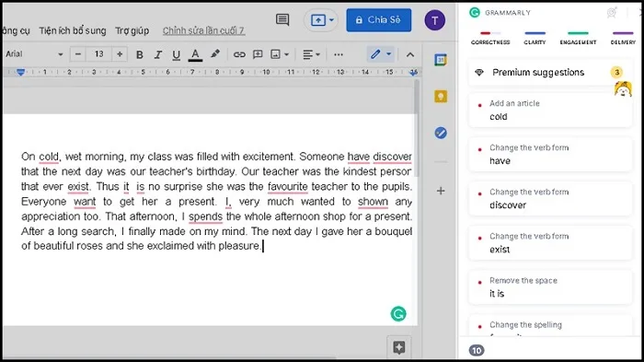644x362 pixels.
Task: Open the 'Add an article: cold' suggestion
Action: pos(549,110)
